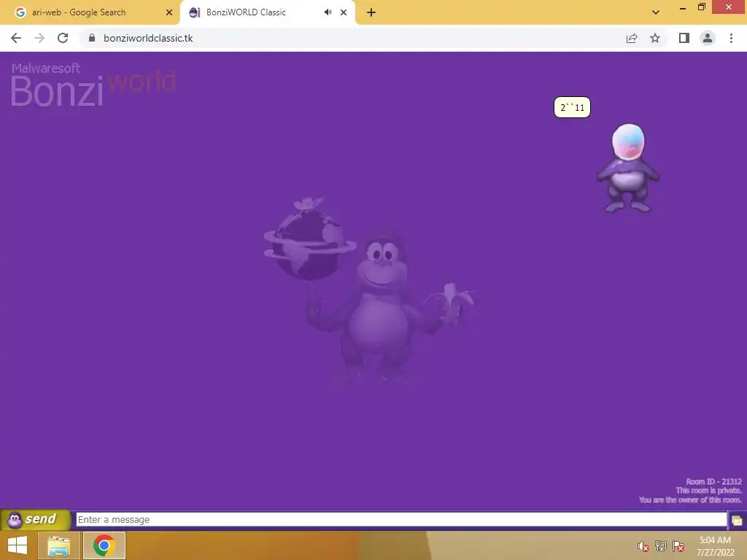The image size is (747, 560).
Task: Switch to the ari-web Google Search tab
Action: [x=90, y=12]
